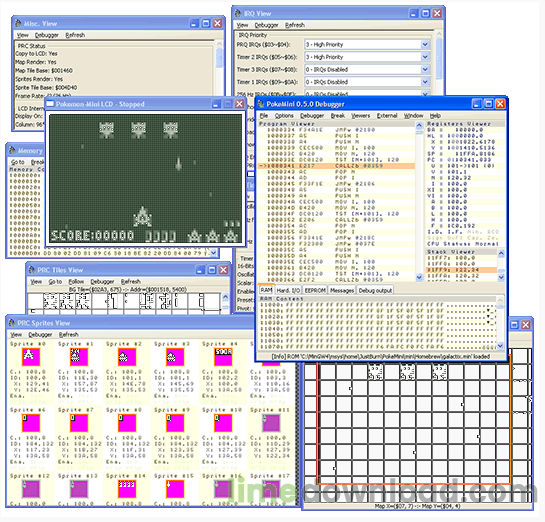Select the Sprite #8 thumbnail image

coord(127,423)
